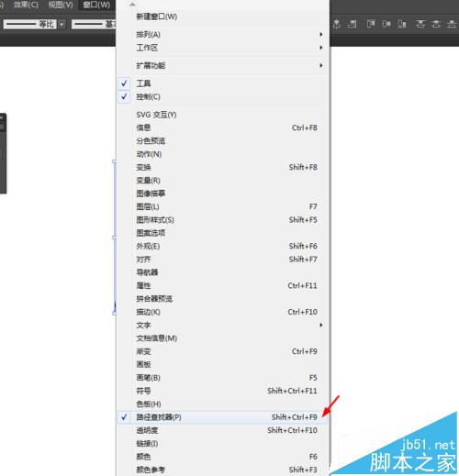Click the vertical align center icon
Viewport: 459px width, 476px height.
pos(386,24)
